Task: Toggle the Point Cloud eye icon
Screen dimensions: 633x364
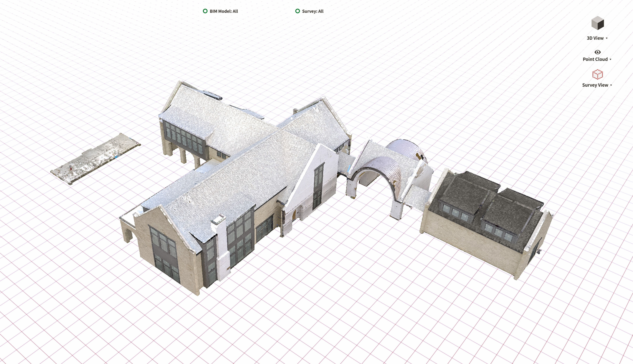Action: [598, 52]
